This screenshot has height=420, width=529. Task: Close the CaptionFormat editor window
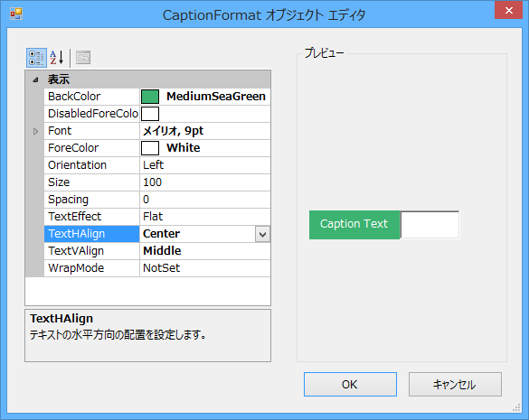coord(509,11)
